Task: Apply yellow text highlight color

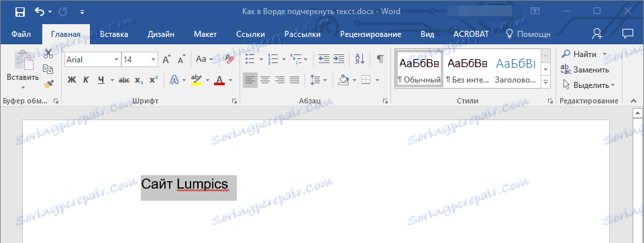Action: tap(197, 80)
